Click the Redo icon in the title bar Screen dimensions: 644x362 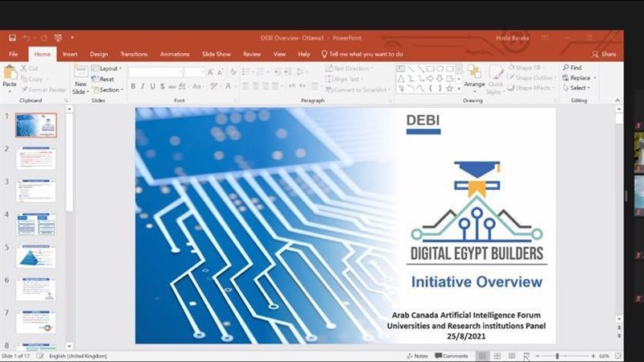pyautogui.click(x=43, y=38)
